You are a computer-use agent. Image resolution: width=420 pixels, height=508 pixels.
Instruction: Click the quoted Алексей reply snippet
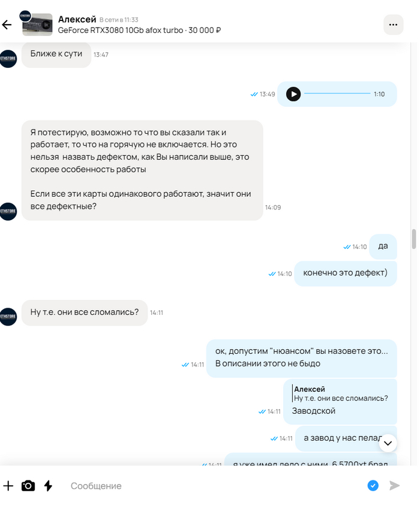[x=341, y=393]
